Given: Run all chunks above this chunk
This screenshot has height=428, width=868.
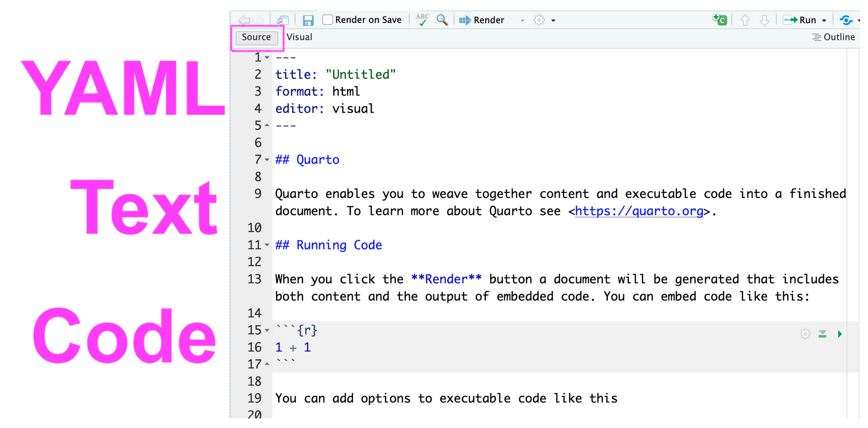Looking at the screenshot, I should click(x=822, y=334).
